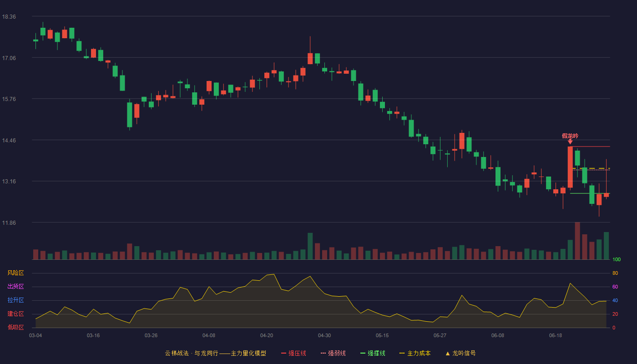This screenshot has height=364, width=637.
Task: Click the 风险区 zone label
Action: coord(15,273)
